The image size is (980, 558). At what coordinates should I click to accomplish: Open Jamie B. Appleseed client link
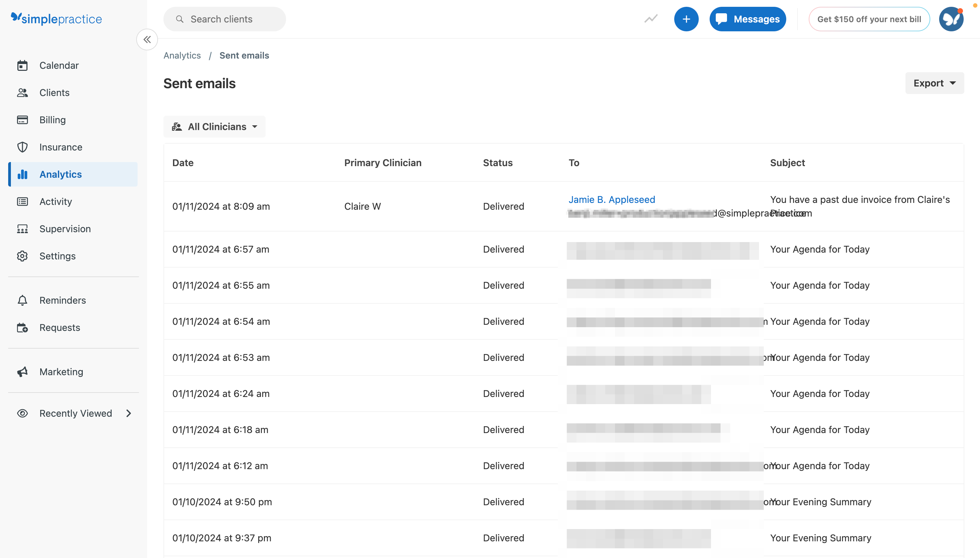(612, 200)
